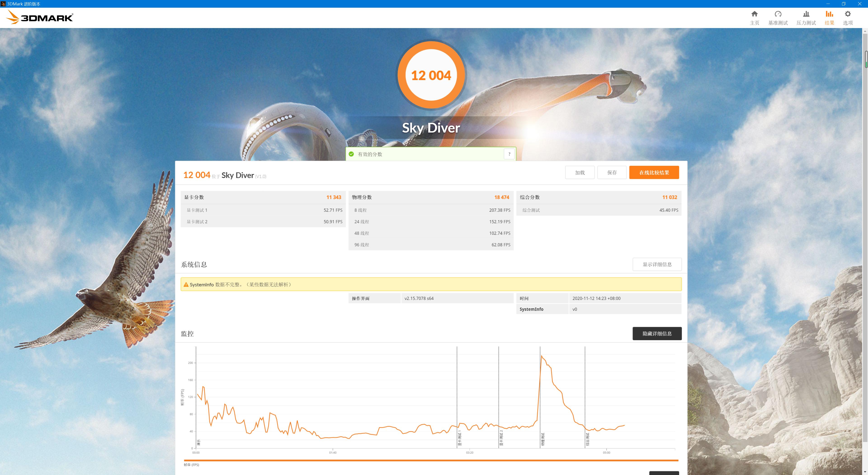Click the scroll down arrow at bottom right
This screenshot has width=868, height=475.
click(865, 472)
